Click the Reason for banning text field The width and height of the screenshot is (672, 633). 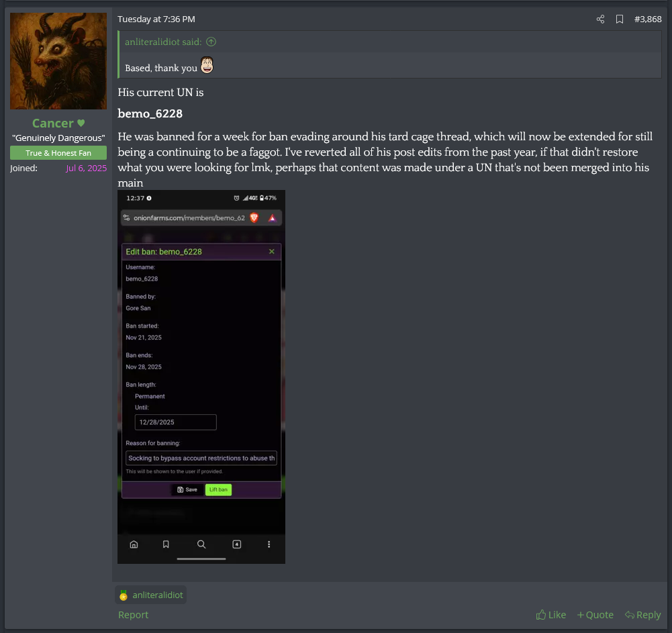click(x=201, y=458)
